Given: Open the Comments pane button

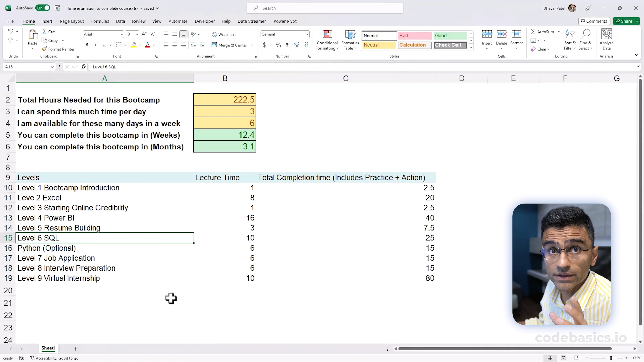Looking at the screenshot, I should click(594, 21).
